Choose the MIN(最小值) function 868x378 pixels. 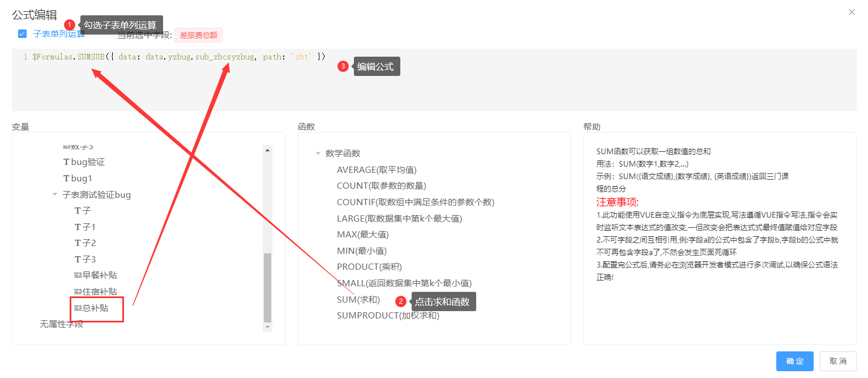coord(362,250)
